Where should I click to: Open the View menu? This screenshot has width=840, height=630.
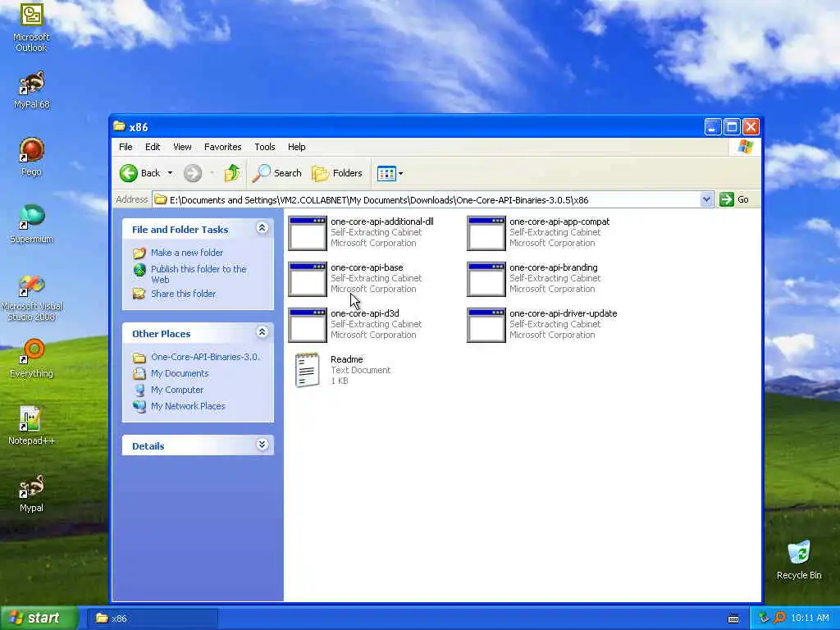[182, 147]
